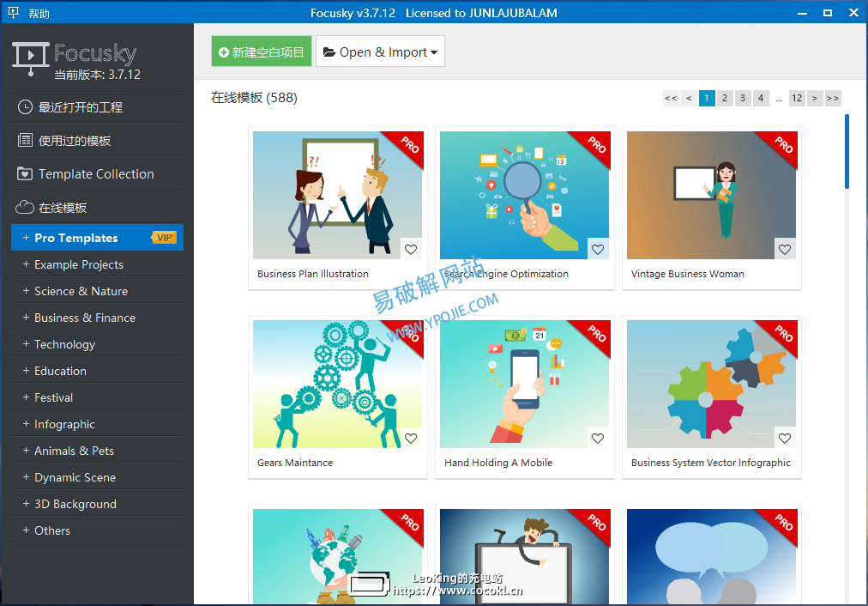This screenshot has height=606, width=868.
Task: Go to page 12 of templates
Action: click(x=797, y=98)
